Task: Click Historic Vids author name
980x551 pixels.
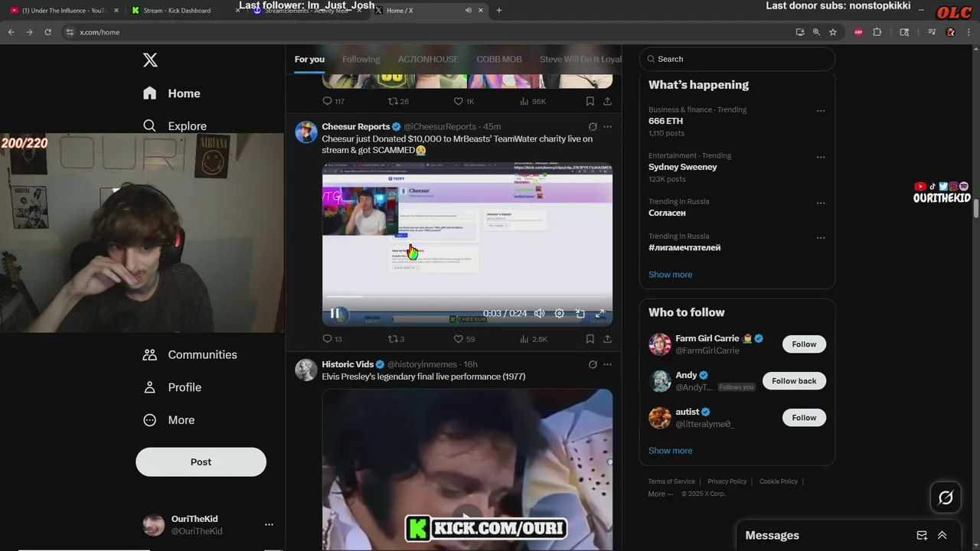Action: click(348, 364)
